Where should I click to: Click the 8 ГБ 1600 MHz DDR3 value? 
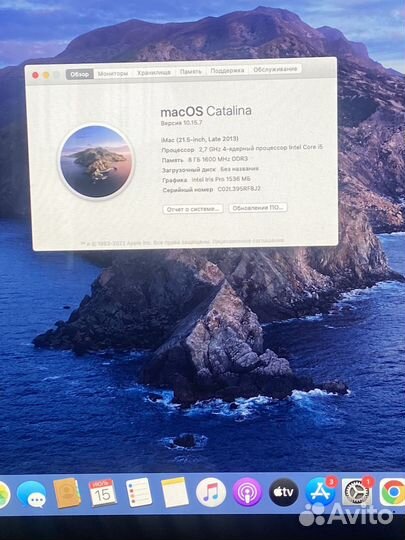218,159
